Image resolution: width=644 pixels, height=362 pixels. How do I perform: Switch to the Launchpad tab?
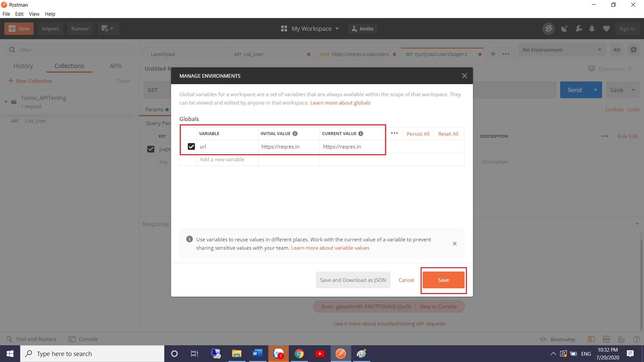[x=185, y=54]
